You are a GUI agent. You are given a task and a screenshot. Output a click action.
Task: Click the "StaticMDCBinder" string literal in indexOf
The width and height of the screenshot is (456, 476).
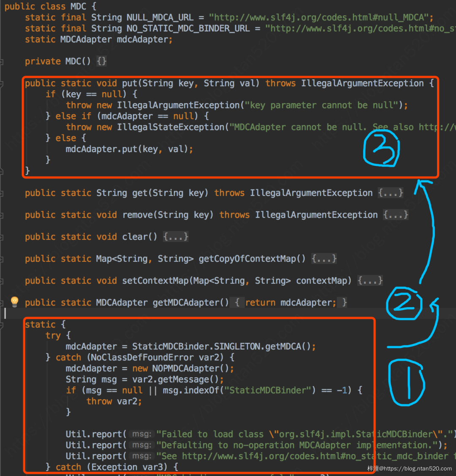(268, 390)
